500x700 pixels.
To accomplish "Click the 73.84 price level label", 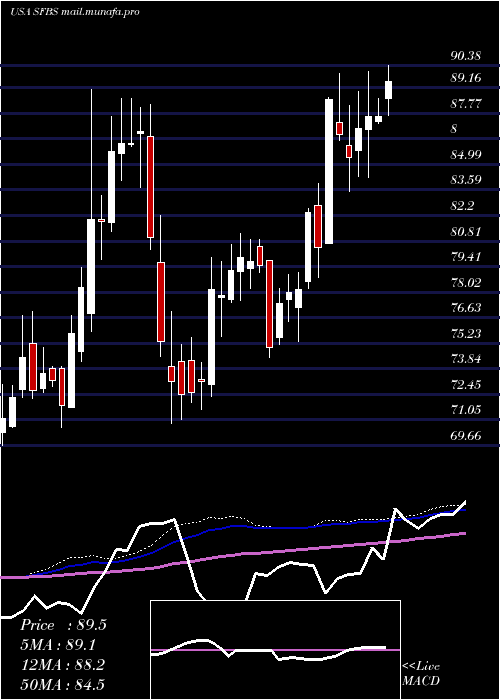I will 466,358.
